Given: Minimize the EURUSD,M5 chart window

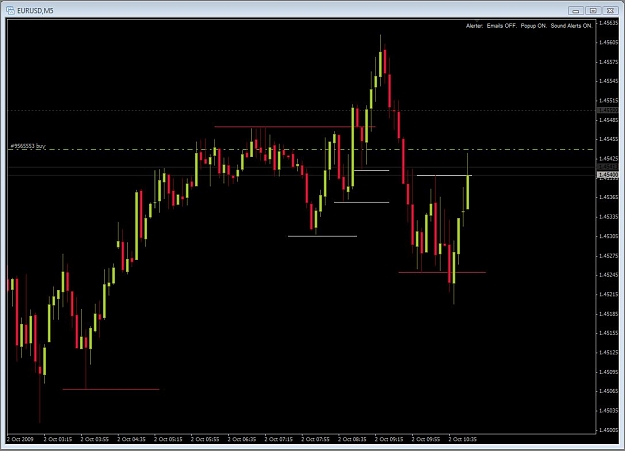Looking at the screenshot, I should [576, 10].
